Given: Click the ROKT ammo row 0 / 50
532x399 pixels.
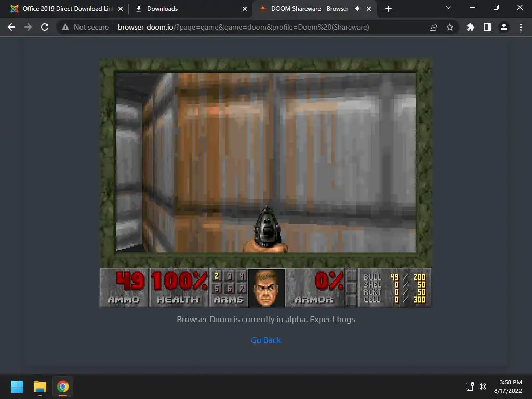Looking at the screenshot, I should click(394, 292).
